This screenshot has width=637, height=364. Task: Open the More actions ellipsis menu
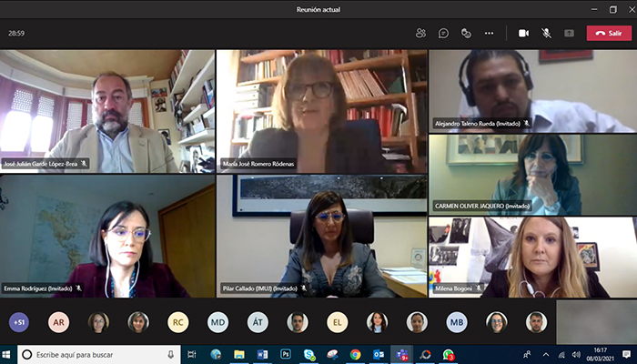click(489, 33)
